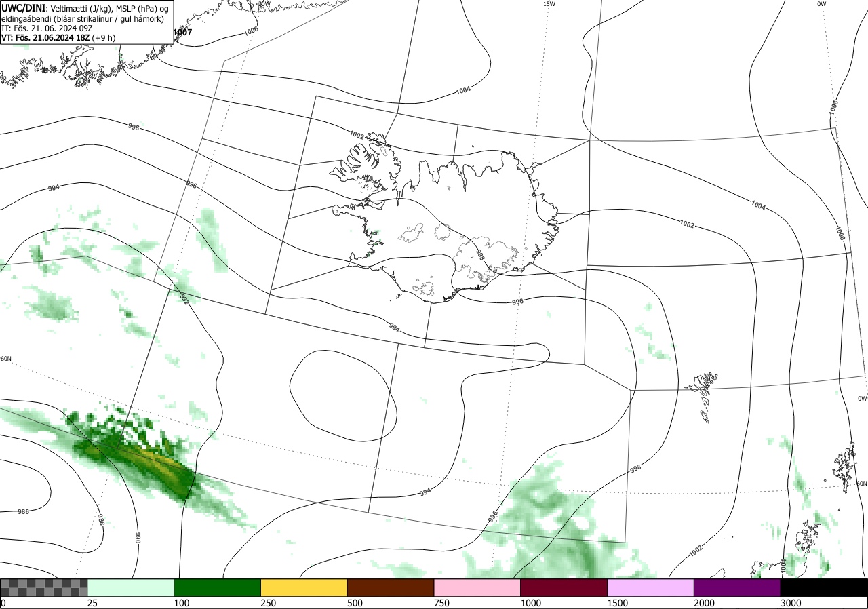The height and width of the screenshot is (609, 868).
Task: Click the "UWC/DINI" title text
Action: click(x=23, y=7)
